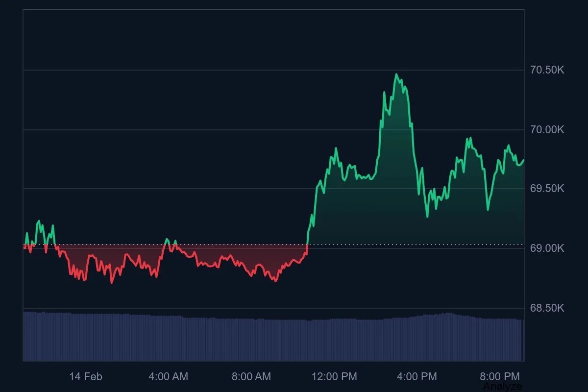Click the 4:00 PM time label
The height and width of the screenshot is (392, 588).
(417, 376)
